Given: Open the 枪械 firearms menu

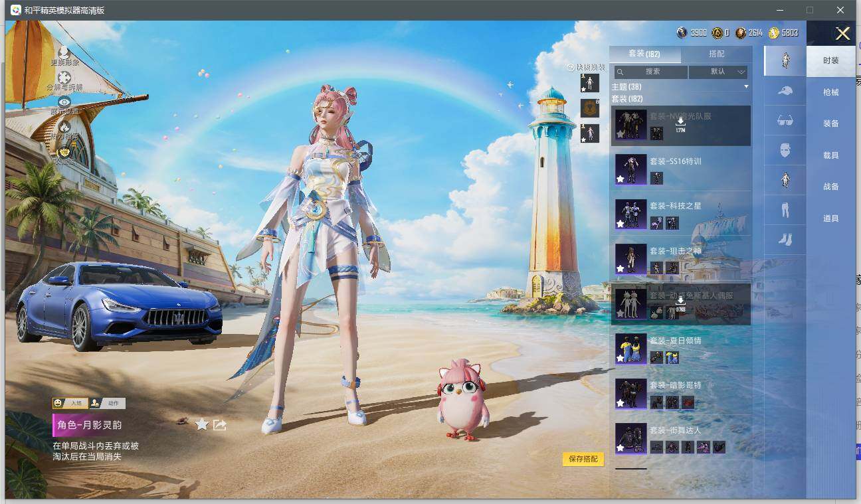Looking at the screenshot, I should pyautogui.click(x=831, y=92).
